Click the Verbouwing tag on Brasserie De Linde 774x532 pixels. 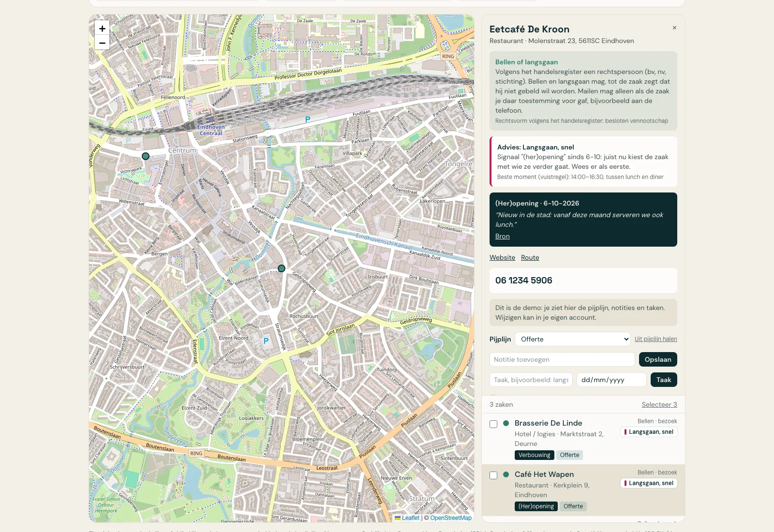coord(534,455)
